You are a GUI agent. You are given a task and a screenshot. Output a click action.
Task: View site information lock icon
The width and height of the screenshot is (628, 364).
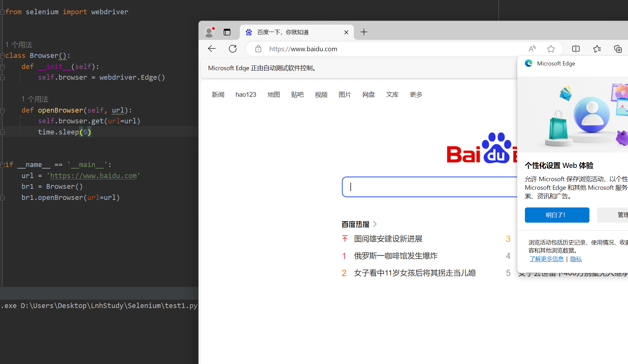pos(258,49)
